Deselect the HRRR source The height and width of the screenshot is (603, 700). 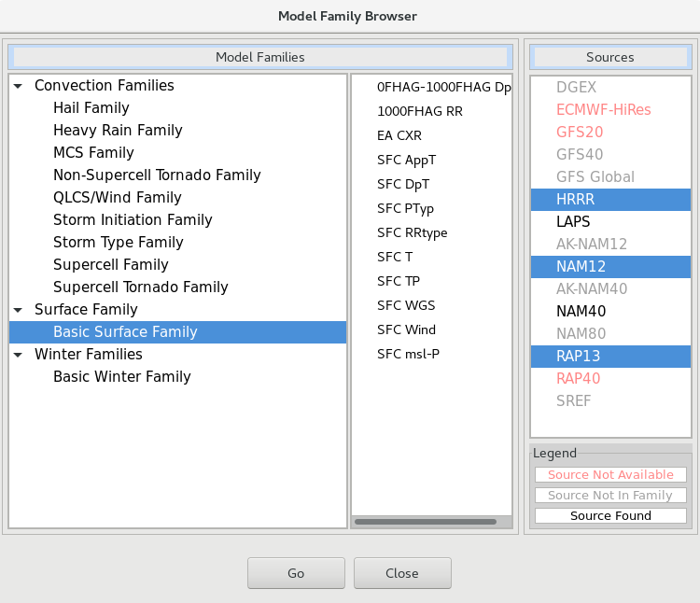[610, 200]
